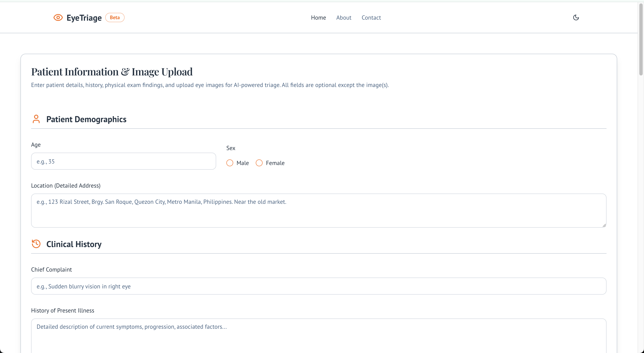Focus the History of Present Illness textarea
The width and height of the screenshot is (644, 353).
(319, 335)
